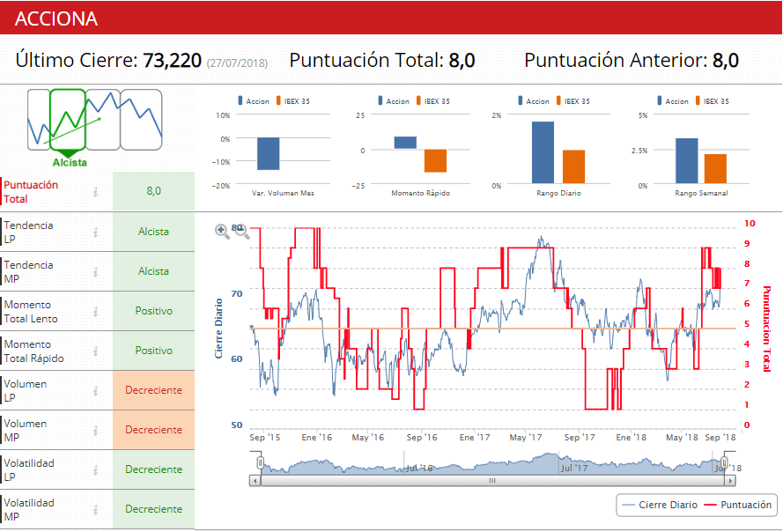Click Alcista value for Tendencia LP

154,232
